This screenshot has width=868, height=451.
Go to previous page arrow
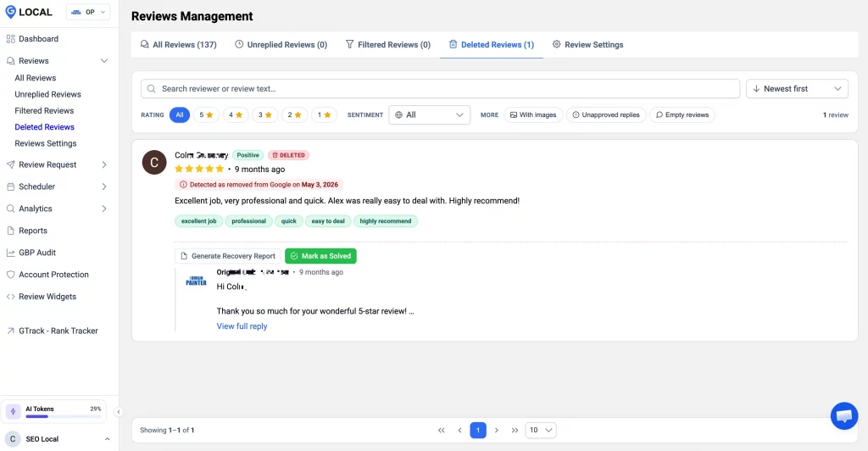459,431
